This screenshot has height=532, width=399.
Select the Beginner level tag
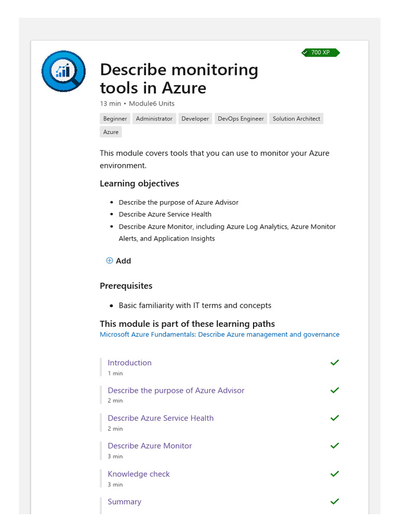(x=115, y=119)
